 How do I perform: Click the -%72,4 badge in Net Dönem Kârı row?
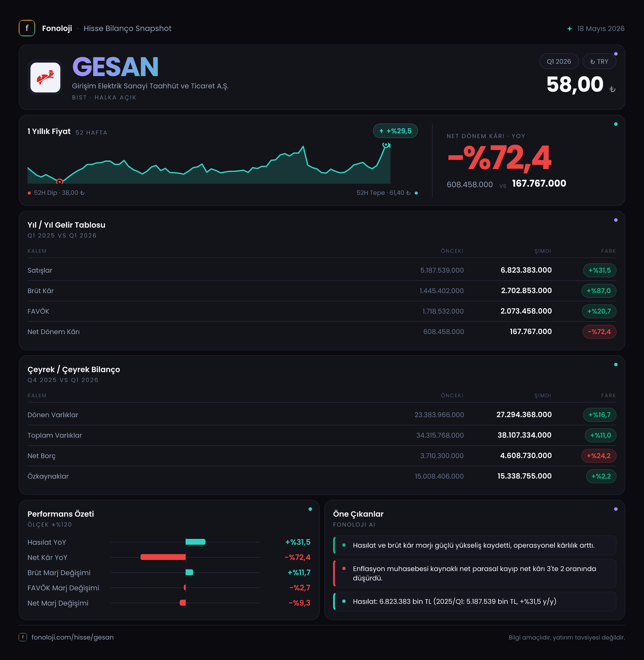[599, 332]
